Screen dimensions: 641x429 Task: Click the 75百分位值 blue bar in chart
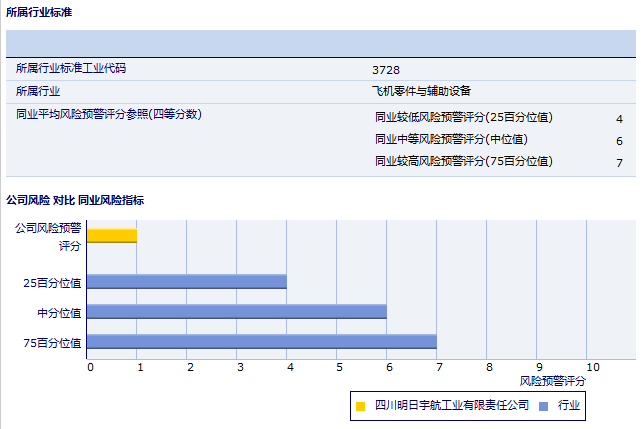262,342
